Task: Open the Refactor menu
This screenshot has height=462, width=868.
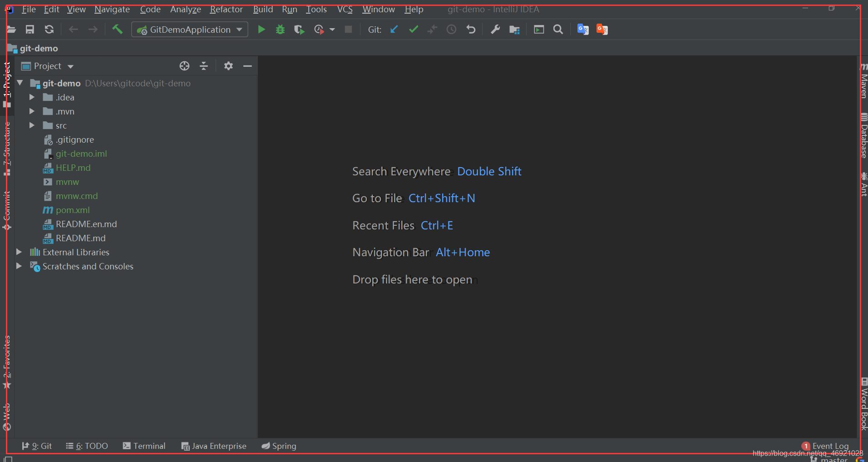Action: click(x=226, y=9)
